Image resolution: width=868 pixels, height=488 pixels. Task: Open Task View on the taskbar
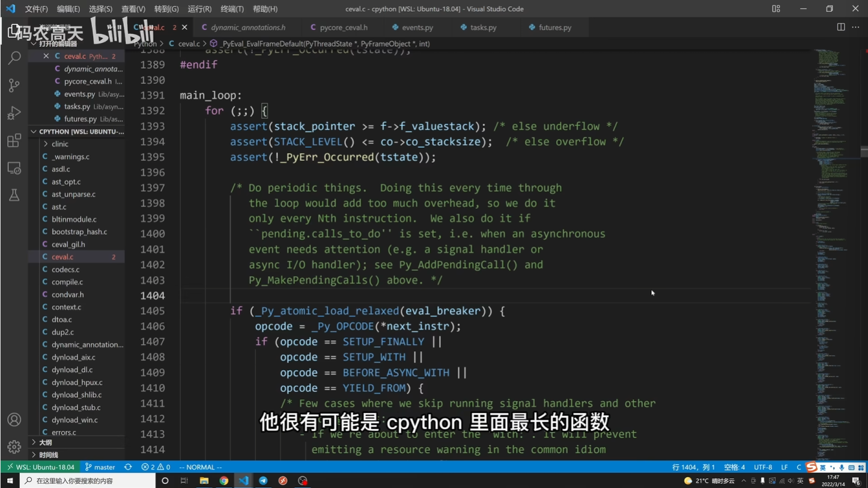pyautogui.click(x=184, y=481)
